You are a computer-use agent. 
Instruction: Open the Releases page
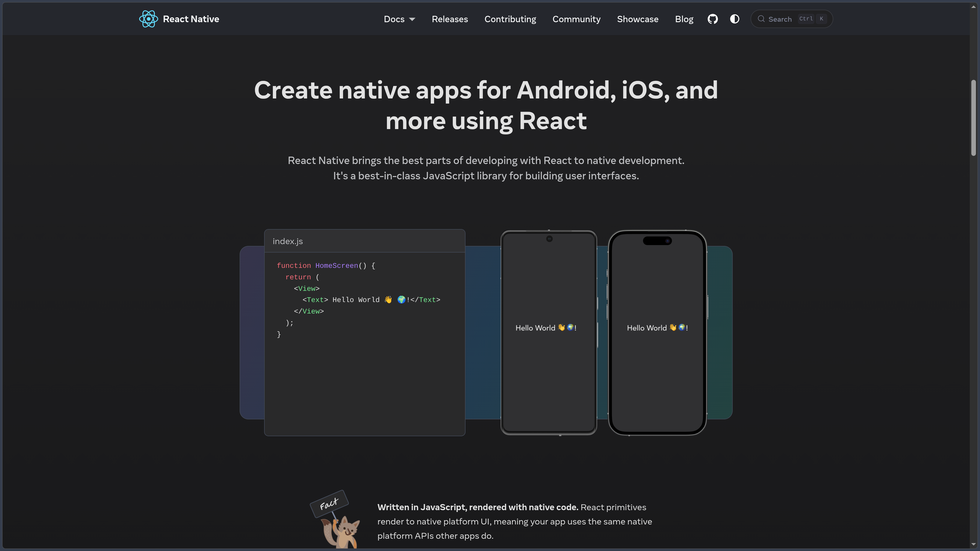(x=450, y=19)
